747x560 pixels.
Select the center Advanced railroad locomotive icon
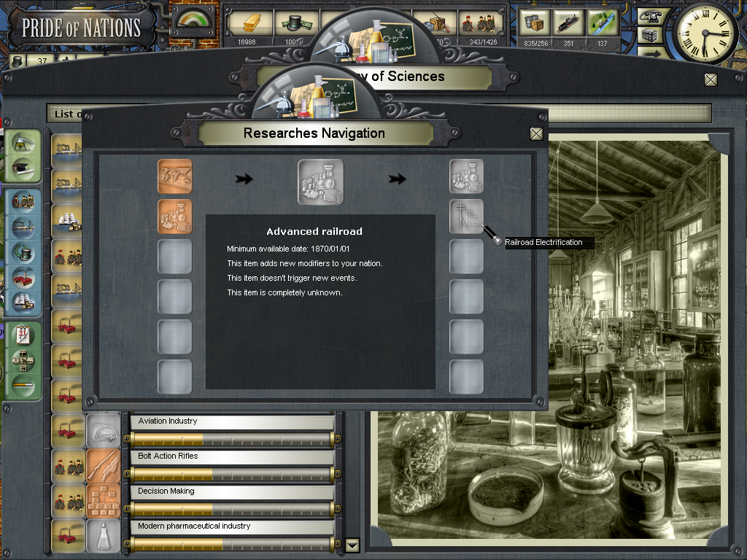tap(320, 182)
